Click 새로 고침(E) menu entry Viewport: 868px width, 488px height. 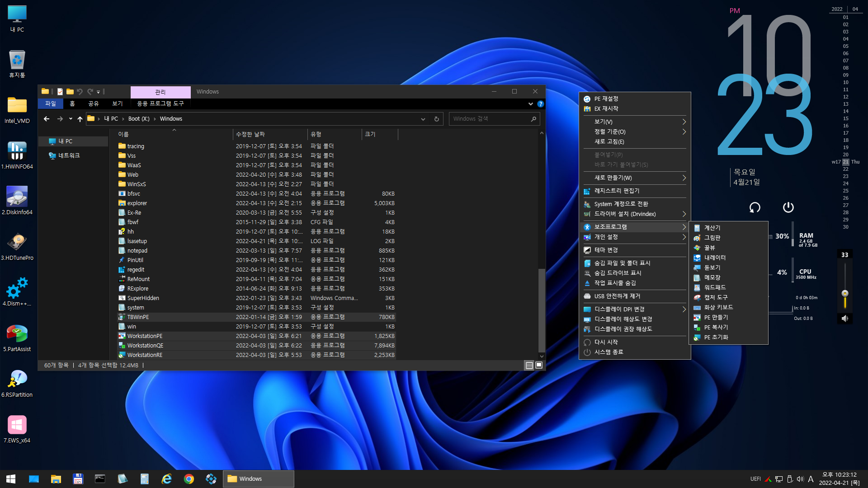(x=635, y=141)
